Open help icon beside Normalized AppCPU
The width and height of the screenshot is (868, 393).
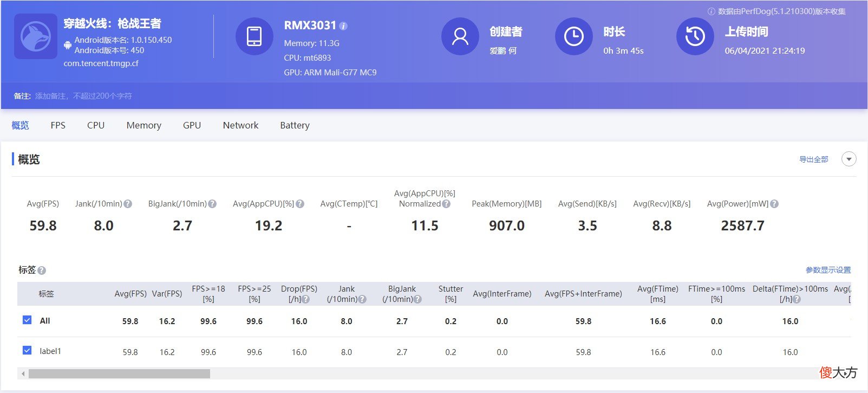(446, 204)
